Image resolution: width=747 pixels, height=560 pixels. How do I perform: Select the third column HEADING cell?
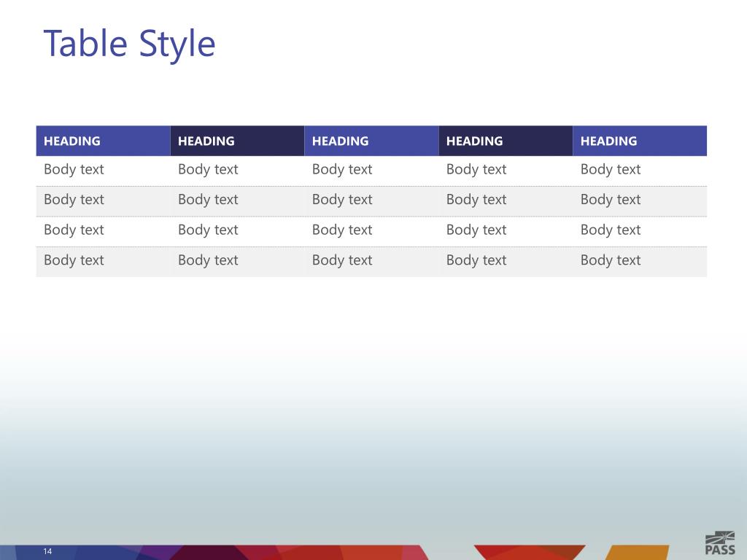[371, 141]
